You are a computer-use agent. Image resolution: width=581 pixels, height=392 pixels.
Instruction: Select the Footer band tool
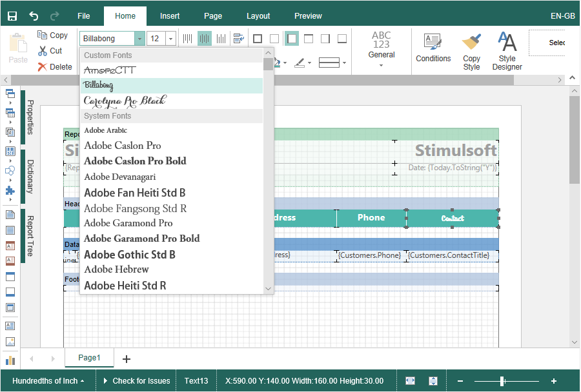(10, 292)
